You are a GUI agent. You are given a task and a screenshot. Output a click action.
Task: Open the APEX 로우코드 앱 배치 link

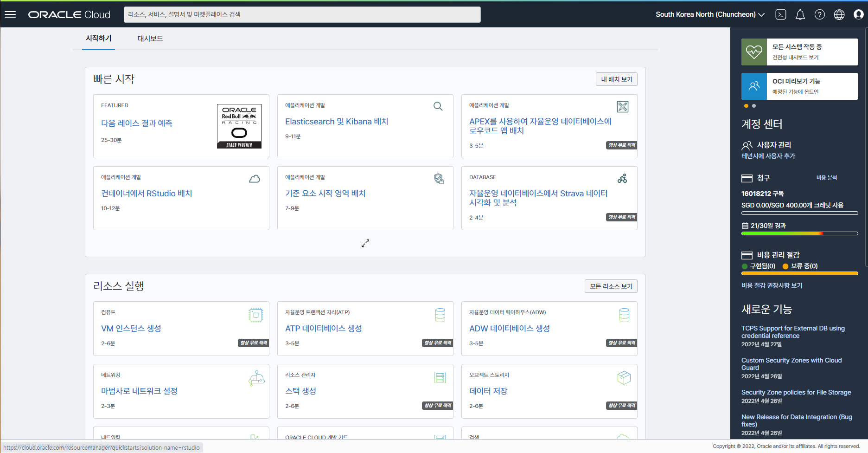(540, 126)
